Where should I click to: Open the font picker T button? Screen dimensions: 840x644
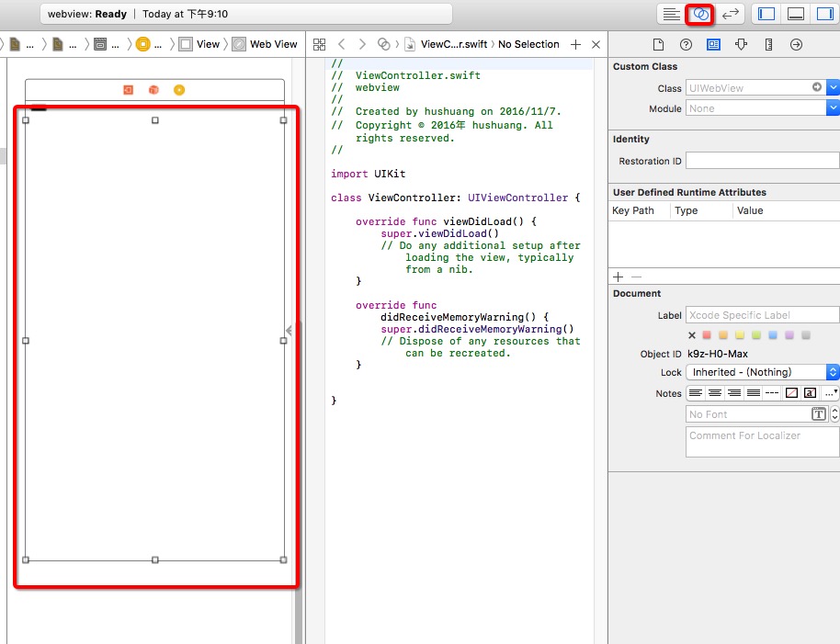pyautogui.click(x=819, y=413)
